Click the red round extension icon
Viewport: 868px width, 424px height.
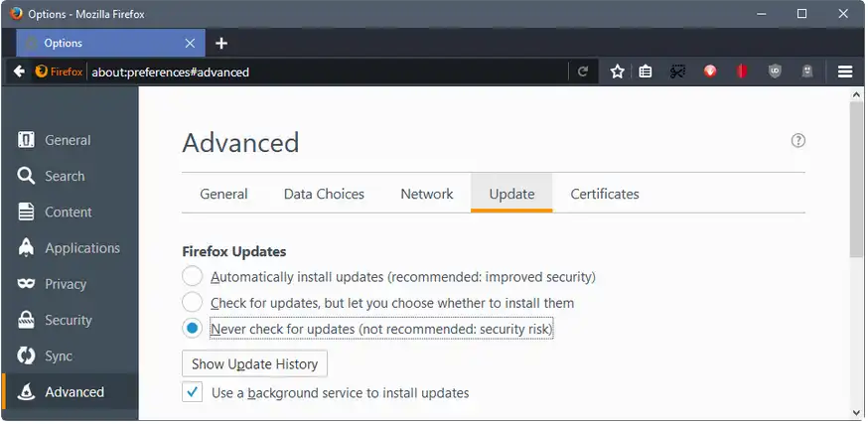click(x=710, y=71)
